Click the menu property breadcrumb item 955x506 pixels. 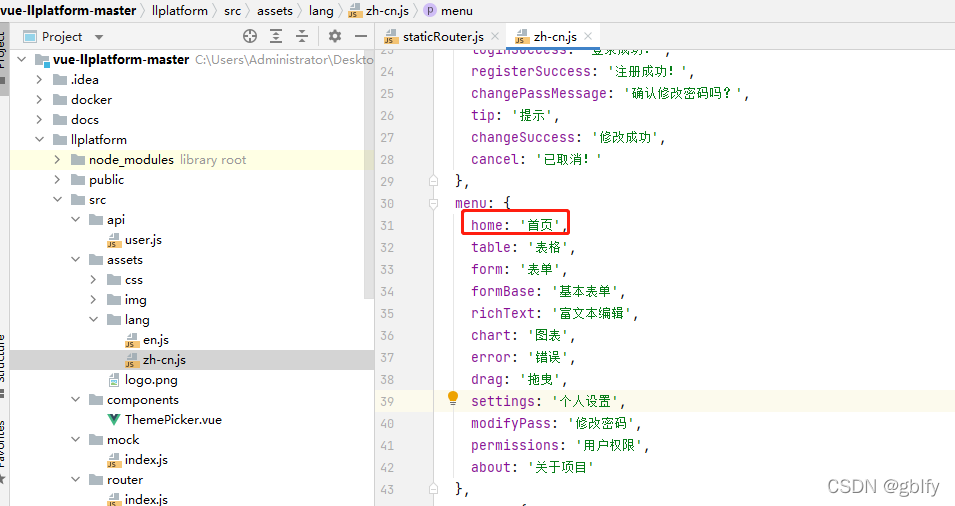click(x=448, y=10)
